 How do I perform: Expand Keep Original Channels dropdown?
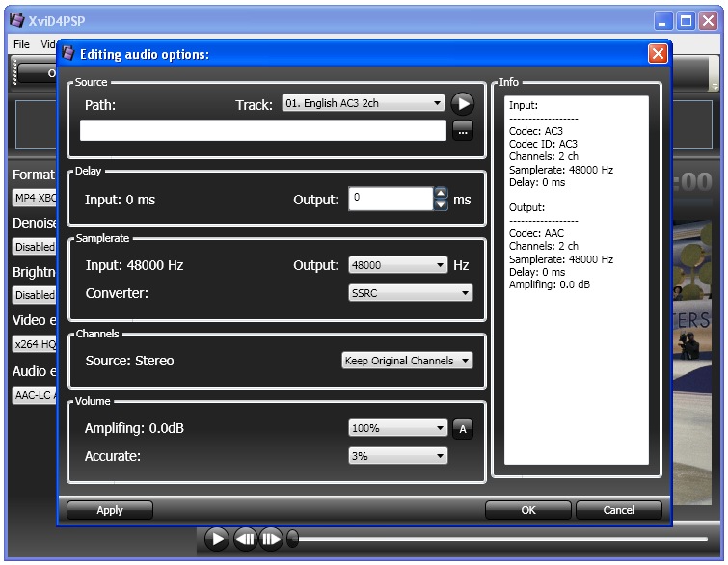pos(407,361)
